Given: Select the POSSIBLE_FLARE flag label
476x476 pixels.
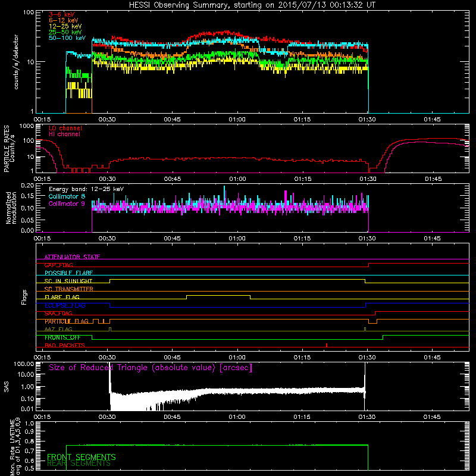Looking at the screenshot, I should click(68, 273).
